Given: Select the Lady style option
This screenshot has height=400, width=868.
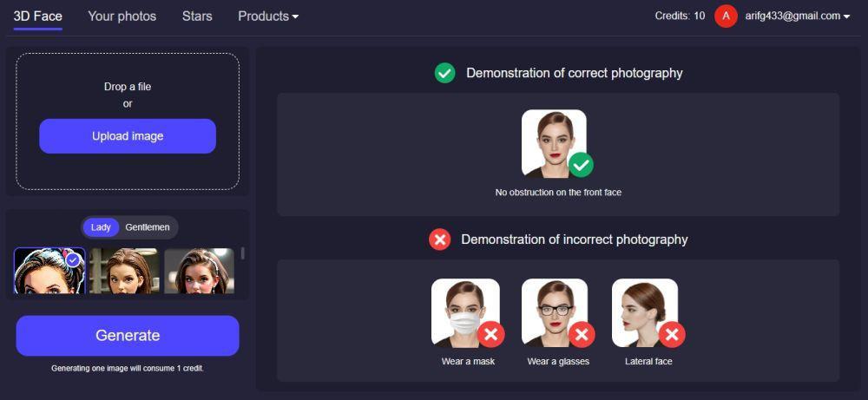Looking at the screenshot, I should tap(101, 226).
